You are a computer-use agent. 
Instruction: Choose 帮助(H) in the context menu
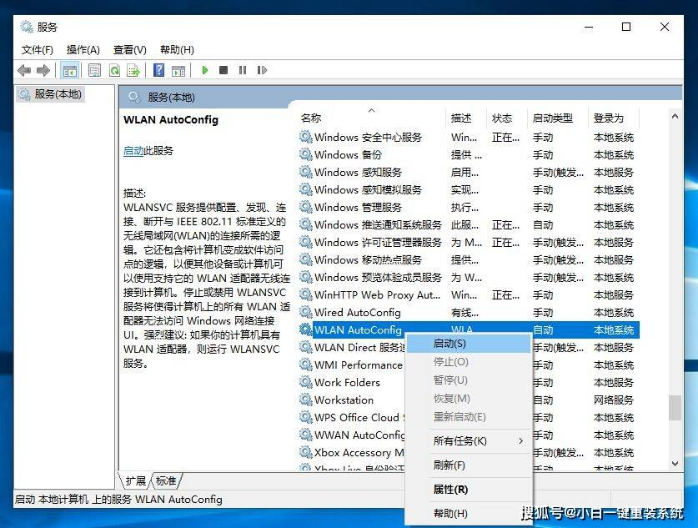pos(469,513)
